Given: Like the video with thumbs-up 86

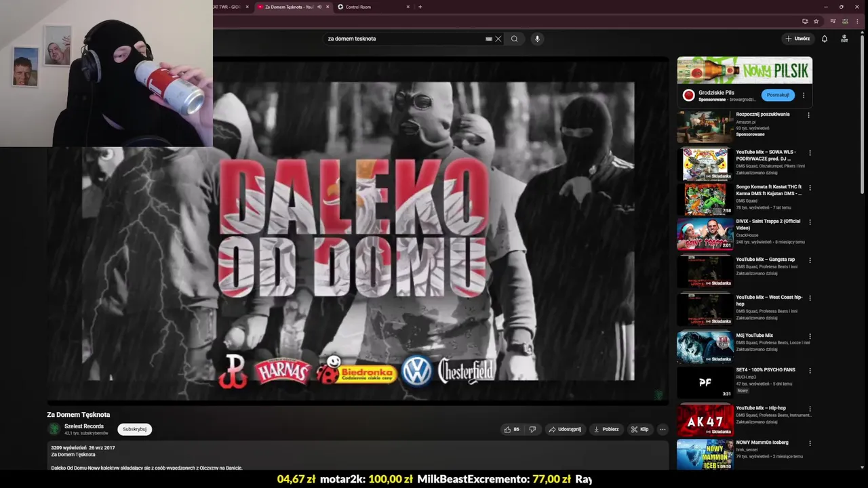Looking at the screenshot, I should pyautogui.click(x=512, y=429).
